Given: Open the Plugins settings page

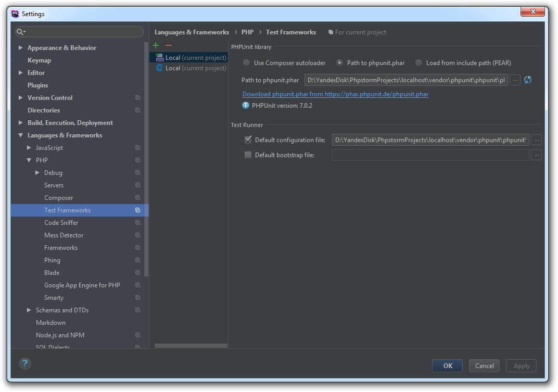Looking at the screenshot, I should 37,85.
